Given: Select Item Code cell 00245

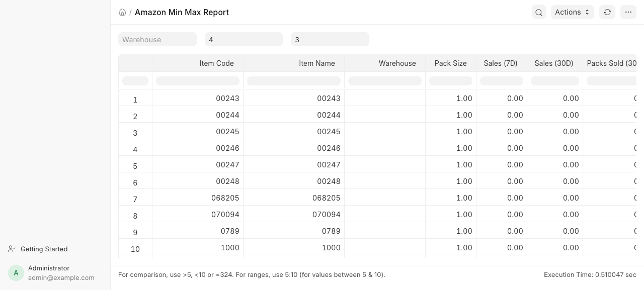Looking at the screenshot, I should pyautogui.click(x=198, y=131).
